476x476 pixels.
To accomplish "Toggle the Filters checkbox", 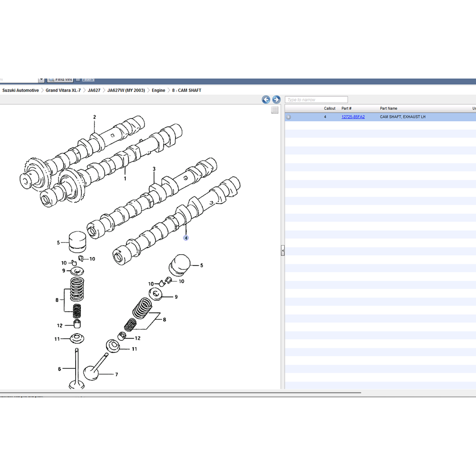I will (x=78, y=79).
